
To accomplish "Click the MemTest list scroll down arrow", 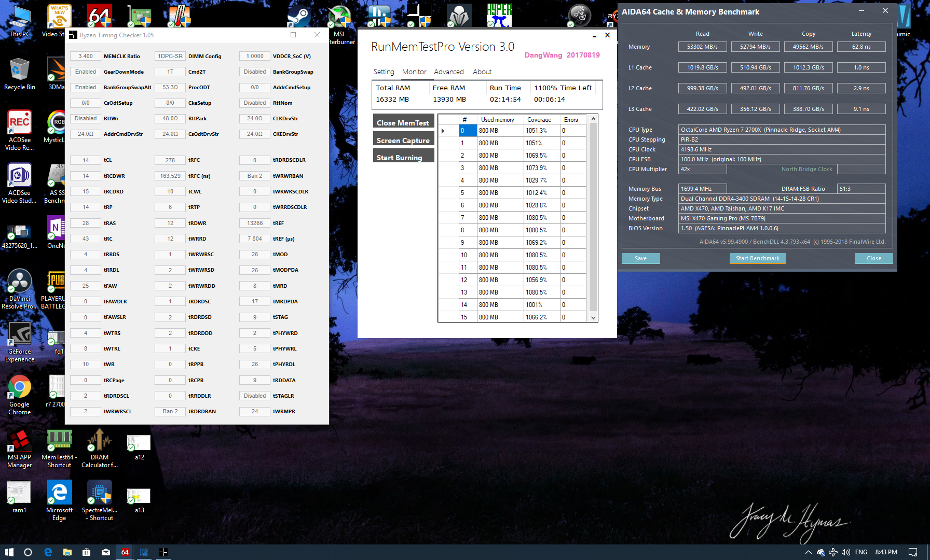I will pyautogui.click(x=593, y=317).
